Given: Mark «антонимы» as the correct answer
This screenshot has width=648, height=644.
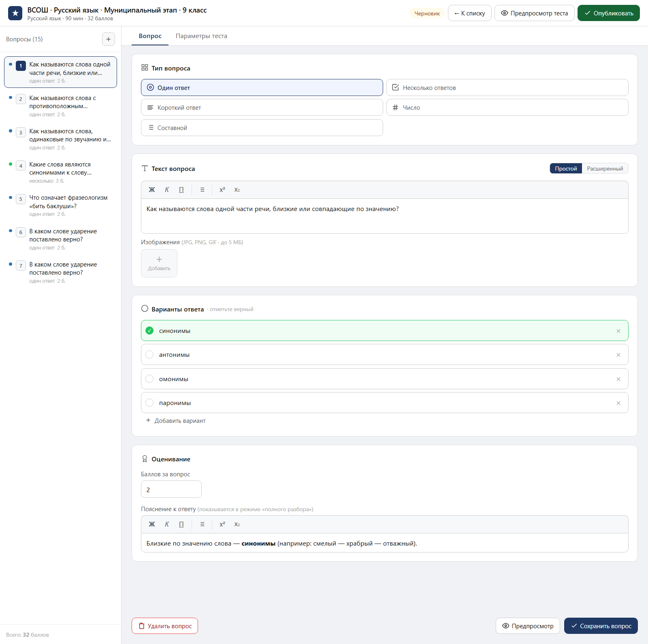Looking at the screenshot, I should [149, 354].
